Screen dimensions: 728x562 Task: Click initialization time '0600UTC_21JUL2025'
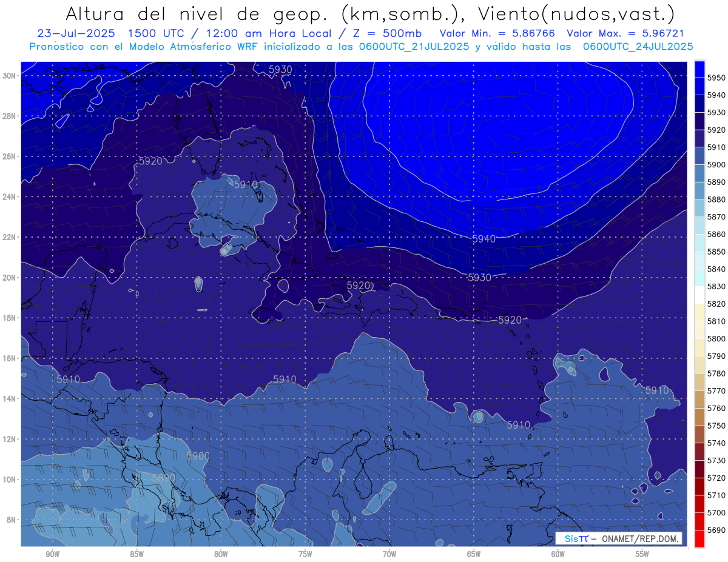(x=414, y=46)
